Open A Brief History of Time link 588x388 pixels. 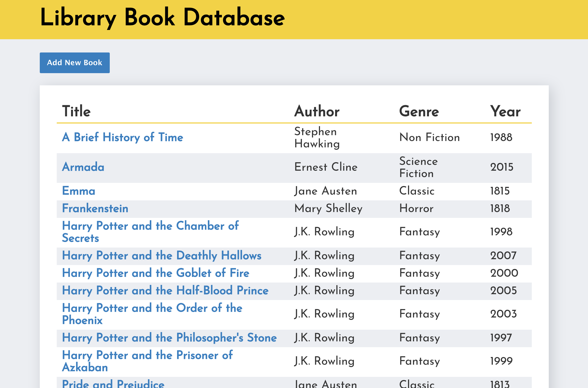[122, 137]
